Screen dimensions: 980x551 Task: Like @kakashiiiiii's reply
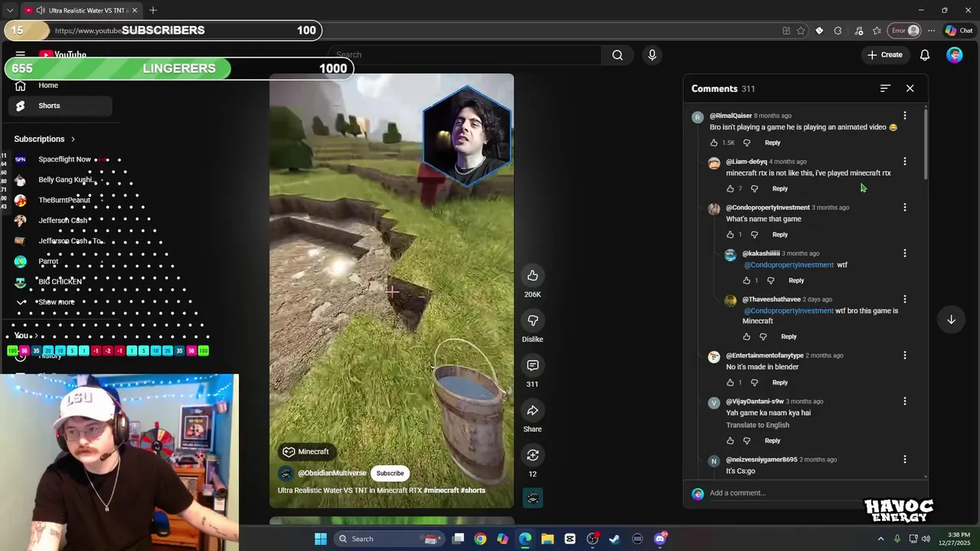click(x=746, y=281)
